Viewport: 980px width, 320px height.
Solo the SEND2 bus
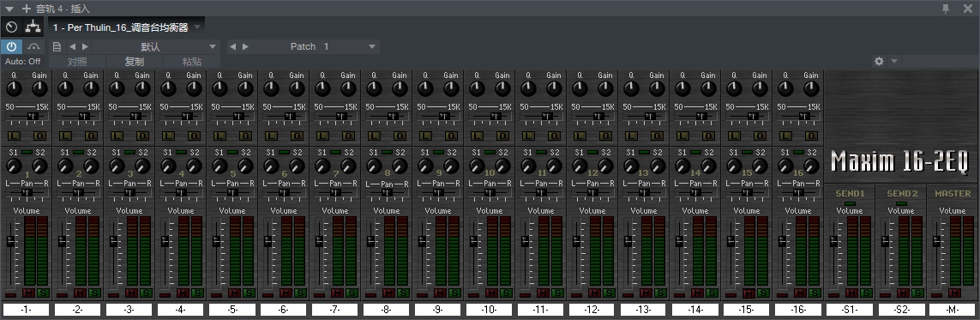[917, 293]
